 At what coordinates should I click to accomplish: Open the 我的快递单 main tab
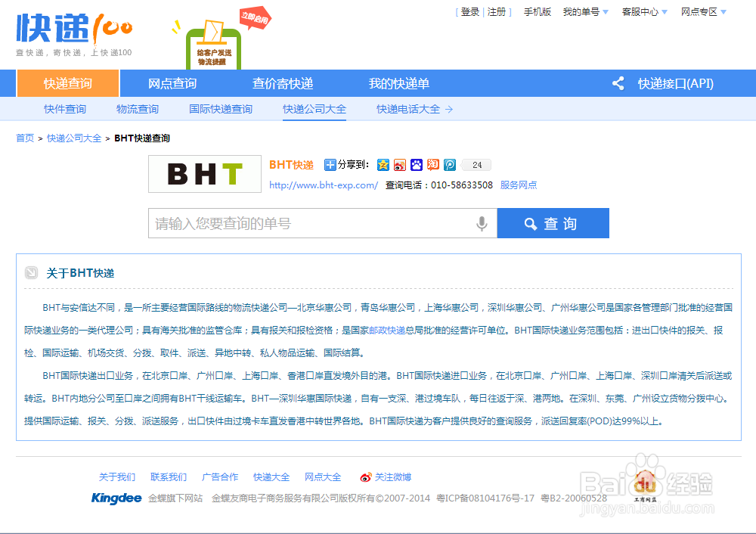[398, 83]
